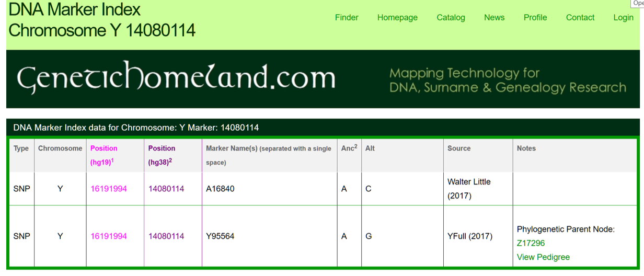Image resolution: width=644 pixels, height=276 pixels.
Task: Open hg19 position 16191994 in A16840 row
Action: [109, 189]
